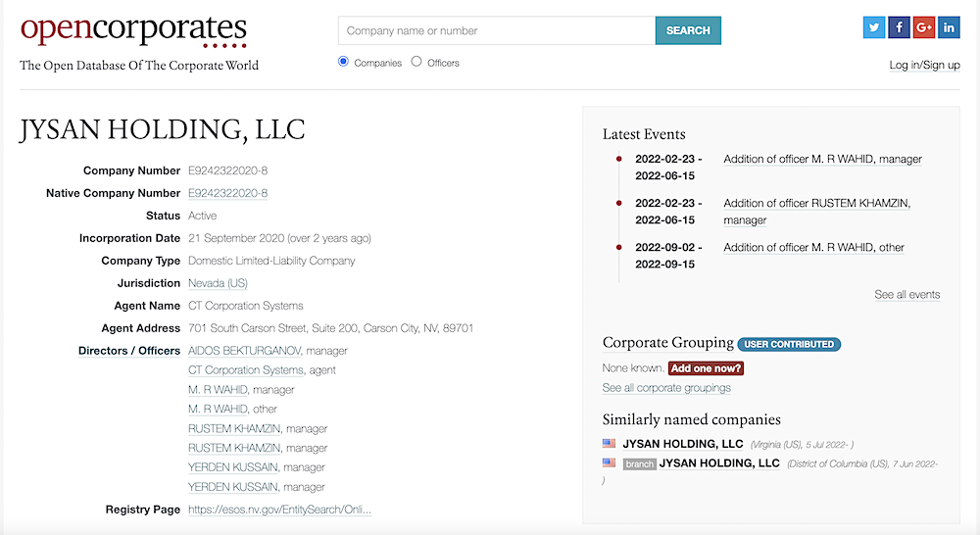
Task: Open the Facebook share icon
Action: [x=899, y=27]
